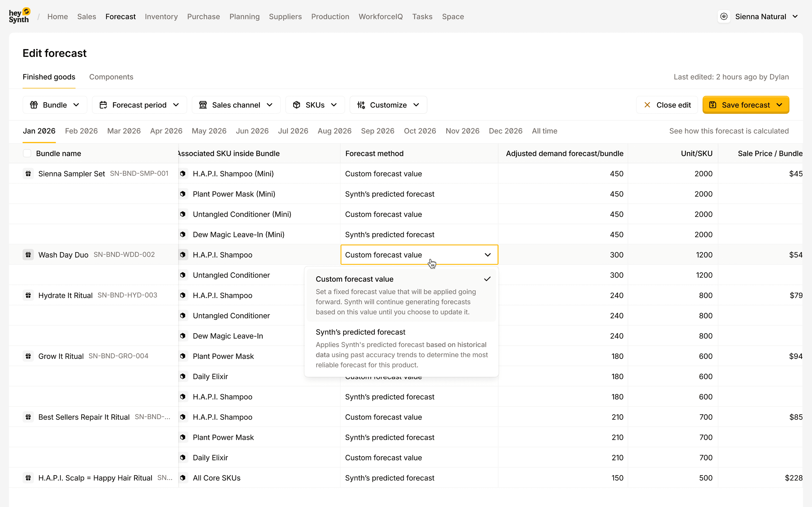The image size is (812, 507).
Task: Click the See how this forecast is calculated link
Action: (x=729, y=131)
